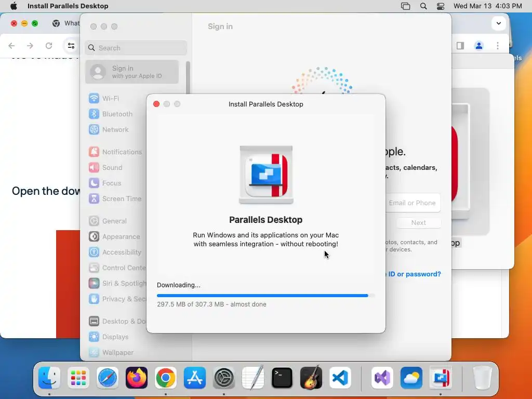The height and width of the screenshot is (399, 532).
Task: Click Parallels Desktop installer in Dock
Action: [x=441, y=378]
